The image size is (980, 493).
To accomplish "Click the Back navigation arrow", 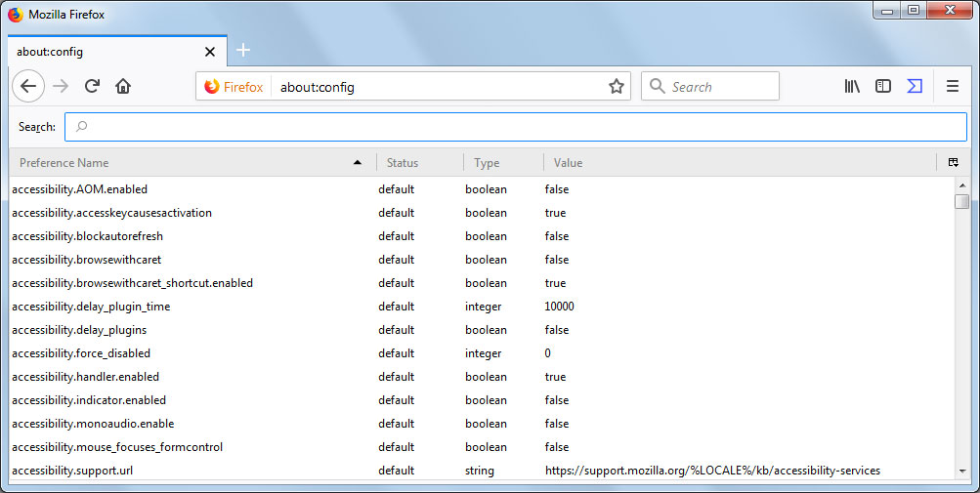I will coord(28,87).
